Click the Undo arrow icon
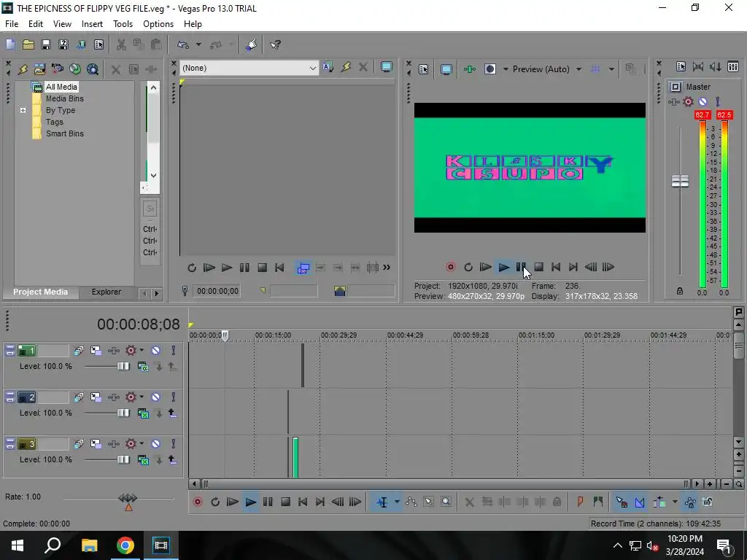Screen dimensions: 747x560 [x=183, y=44]
